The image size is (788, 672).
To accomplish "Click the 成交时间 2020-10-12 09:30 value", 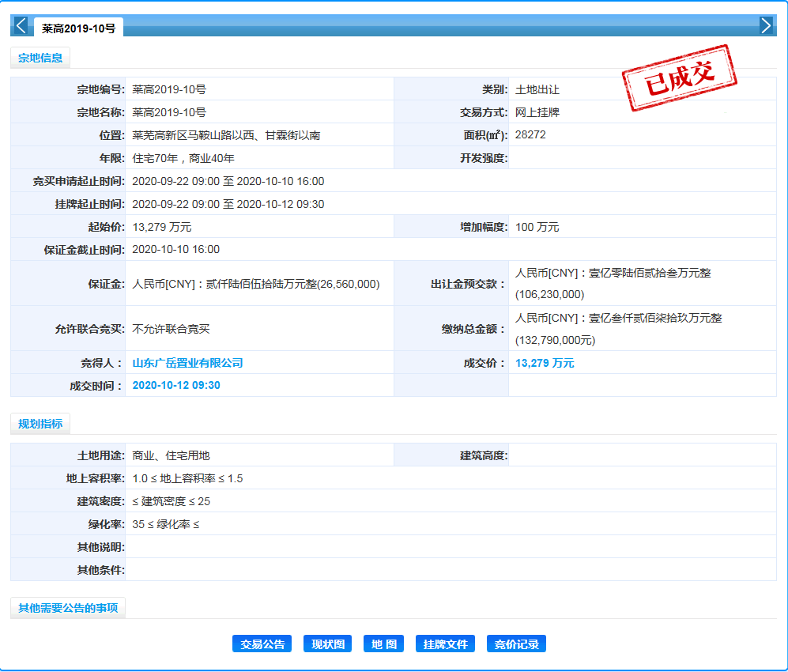I will click(176, 386).
